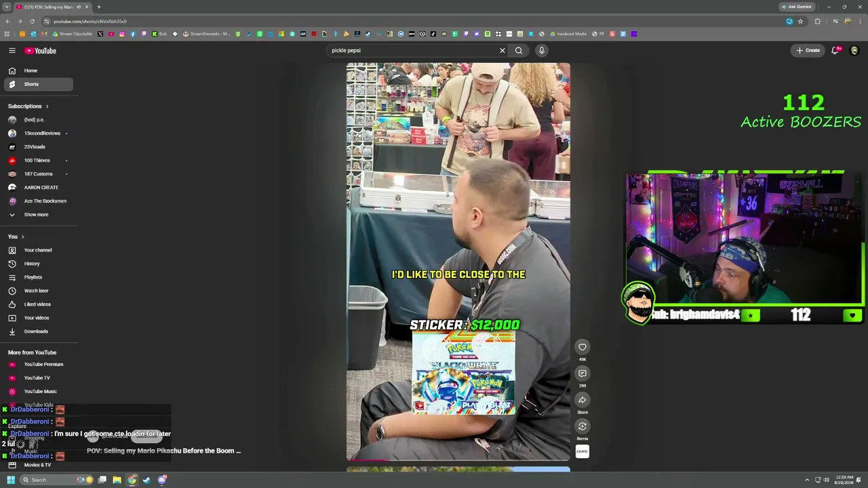Open the Windows Start menu
The height and width of the screenshot is (488, 868).
(x=11, y=480)
